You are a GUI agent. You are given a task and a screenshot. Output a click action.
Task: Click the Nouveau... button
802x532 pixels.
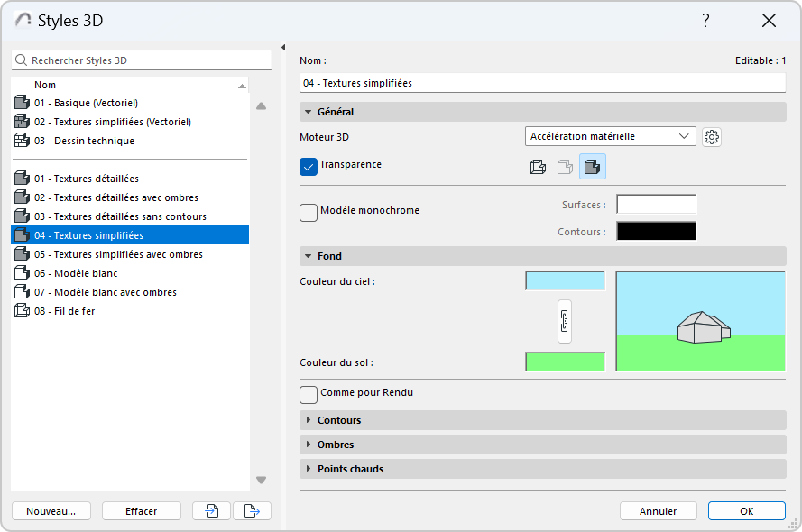(x=51, y=511)
